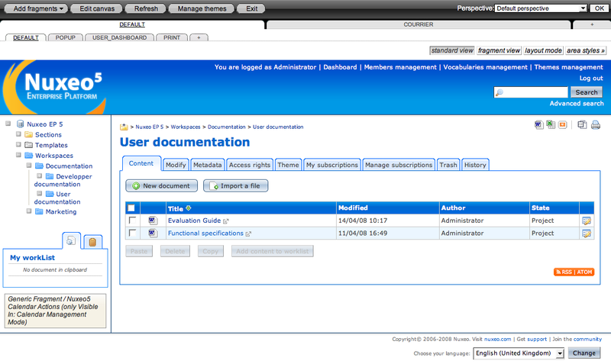Screen dimensions: 611x364
Task: Click the Excel export icon in page toolbar
Action: (551, 124)
